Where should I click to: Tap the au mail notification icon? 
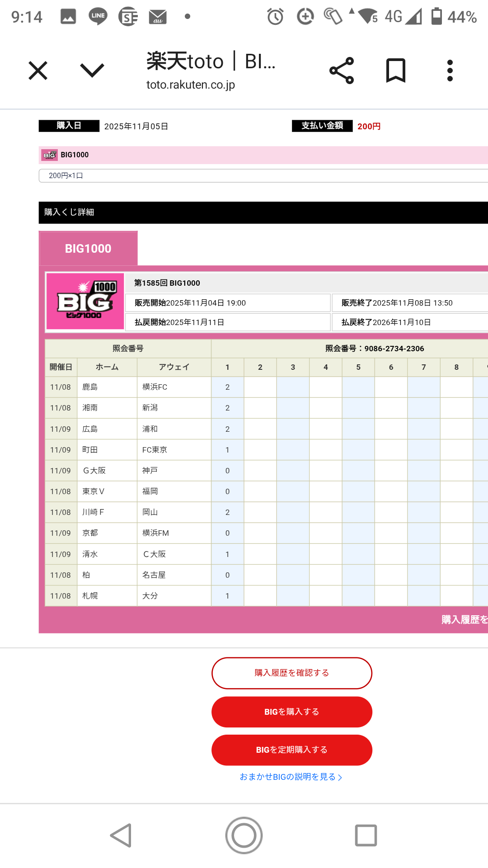(158, 17)
